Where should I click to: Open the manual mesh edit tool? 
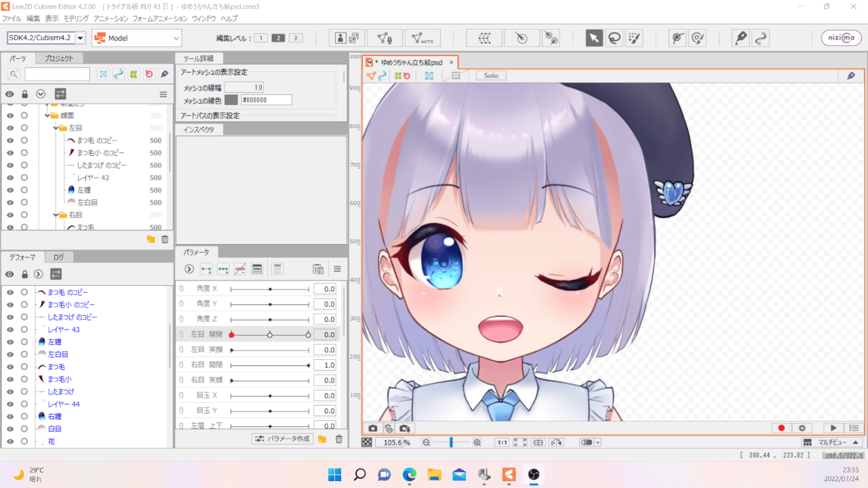coord(384,38)
